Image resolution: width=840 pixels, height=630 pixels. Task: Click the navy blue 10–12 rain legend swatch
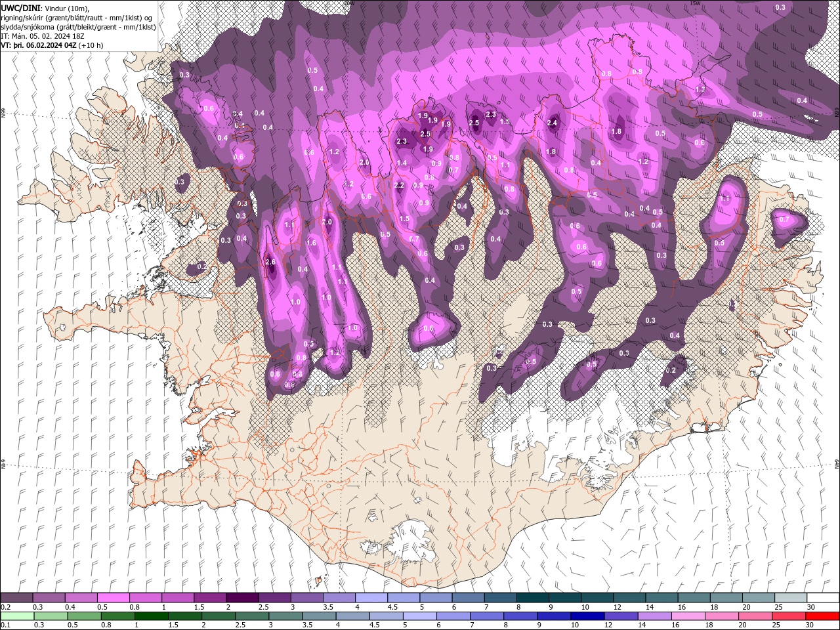[x=587, y=616]
